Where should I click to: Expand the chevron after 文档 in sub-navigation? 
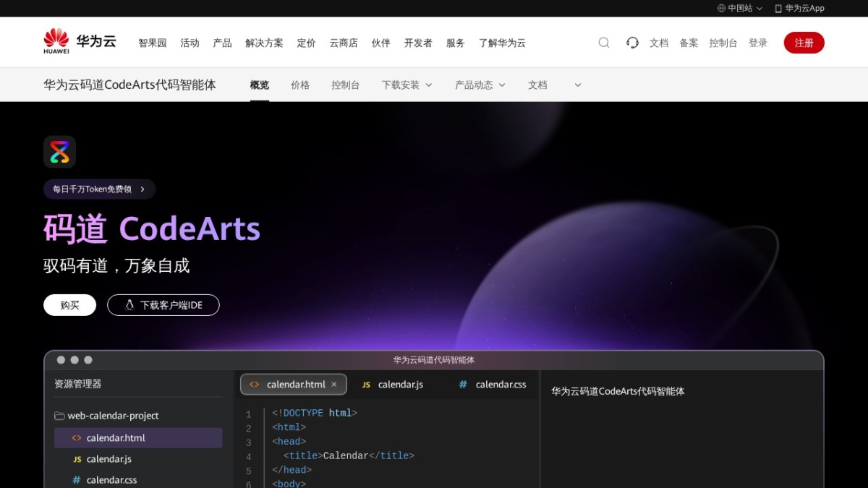(577, 85)
